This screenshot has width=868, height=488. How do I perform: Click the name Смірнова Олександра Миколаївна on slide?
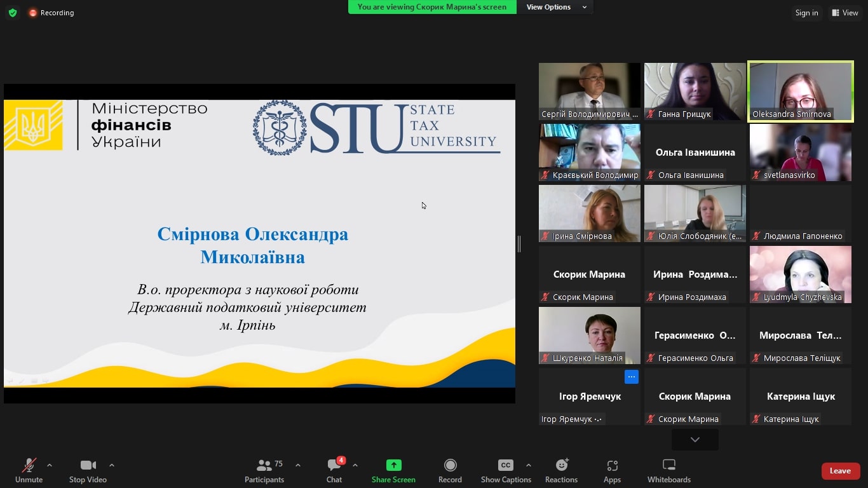pyautogui.click(x=253, y=245)
